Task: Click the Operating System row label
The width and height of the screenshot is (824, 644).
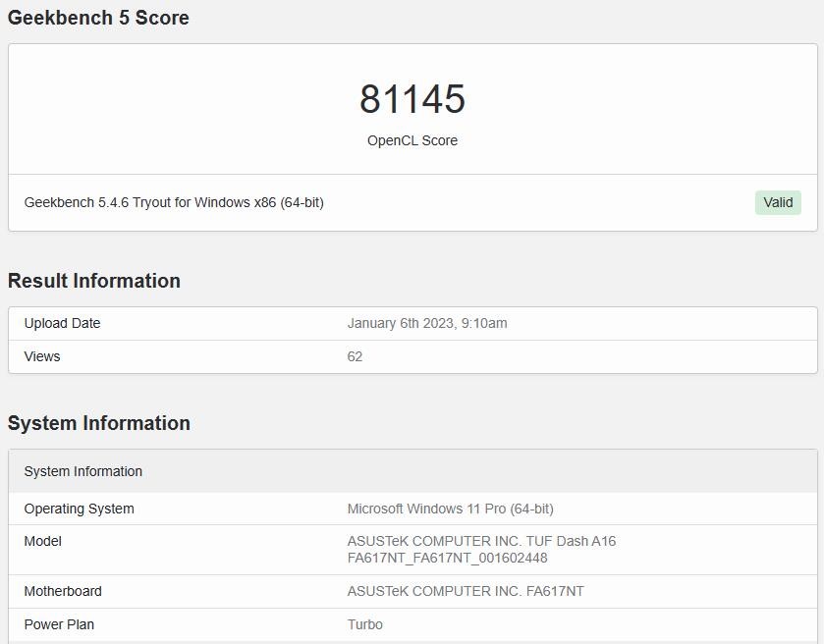Action: coord(79,509)
